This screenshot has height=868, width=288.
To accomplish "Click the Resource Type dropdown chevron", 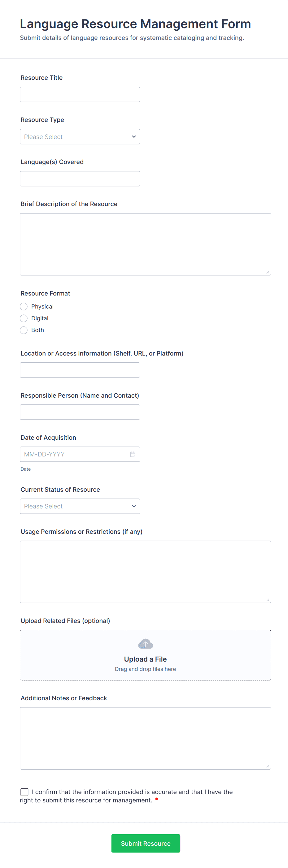I will click(133, 136).
